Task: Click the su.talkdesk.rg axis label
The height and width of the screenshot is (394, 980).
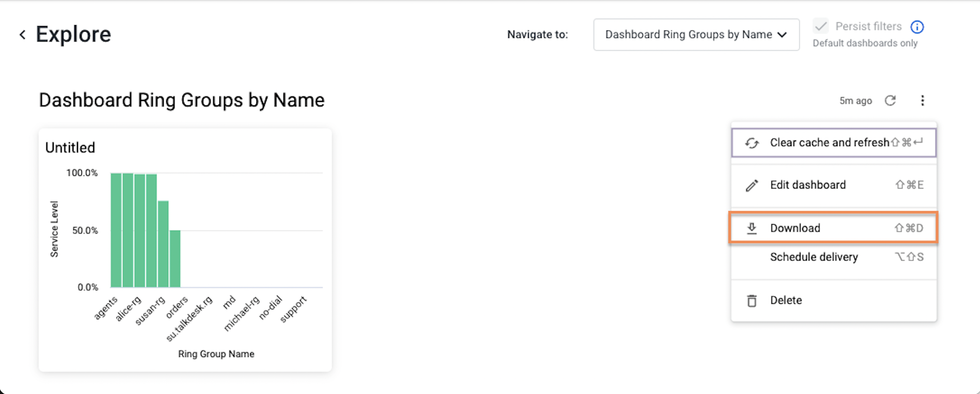Action: point(189,319)
